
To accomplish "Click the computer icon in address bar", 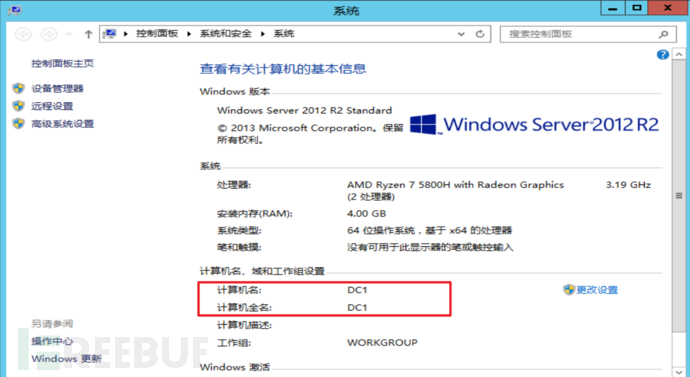I will [x=110, y=33].
